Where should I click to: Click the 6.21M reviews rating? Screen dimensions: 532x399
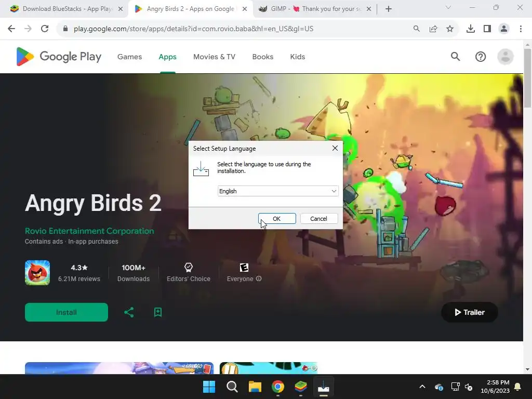click(79, 273)
